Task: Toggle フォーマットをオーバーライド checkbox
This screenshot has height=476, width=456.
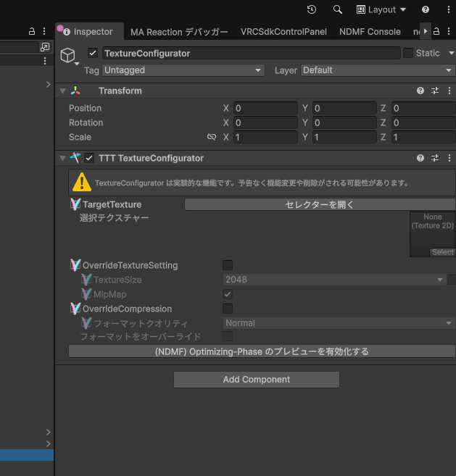Action: [228, 336]
